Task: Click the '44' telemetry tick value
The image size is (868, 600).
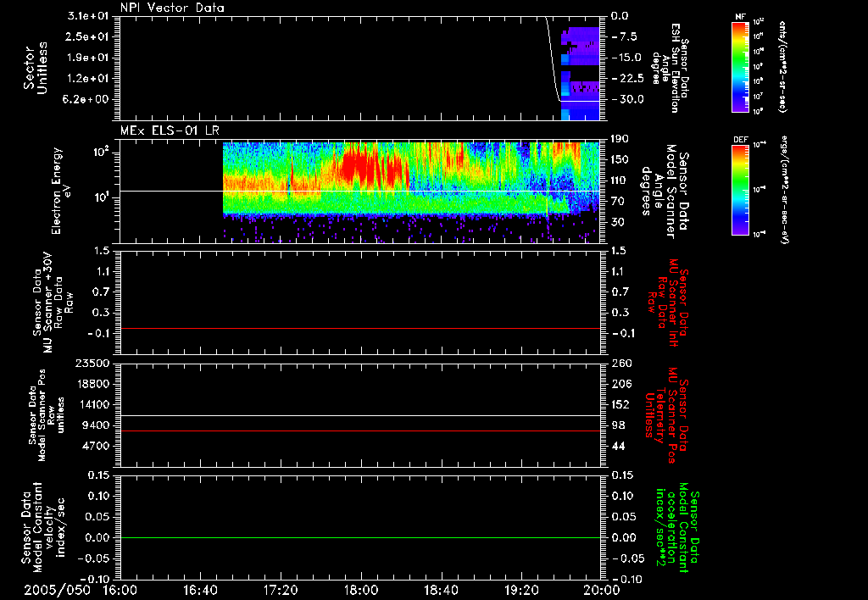Action: pos(618,446)
